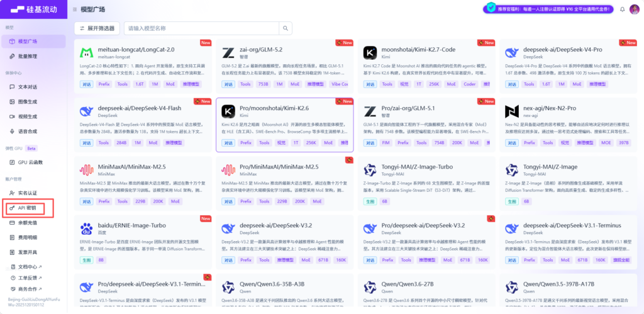This screenshot has width=644, height=314.
Task: Open 文档中心 external link
Action: pos(27,267)
